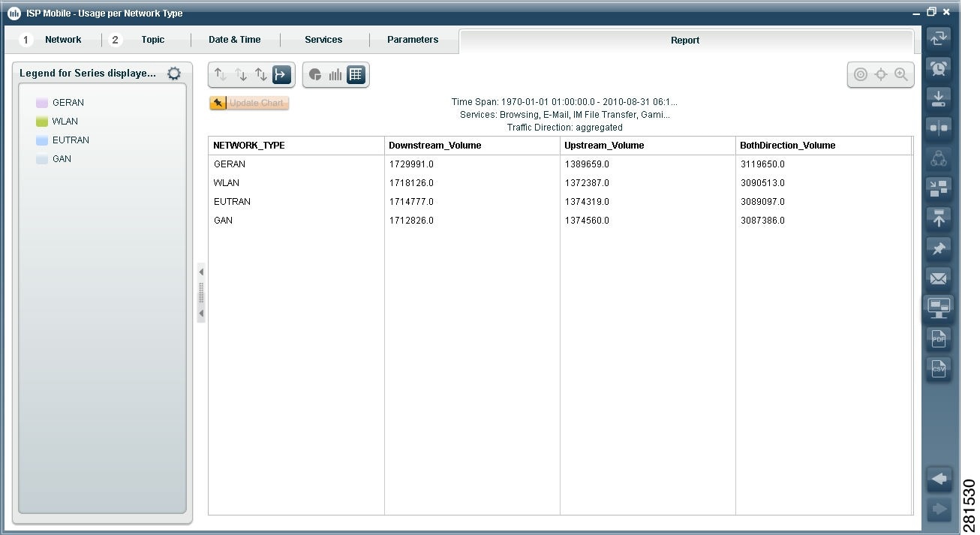Open the clock scheduling icon in the sidebar
The height and width of the screenshot is (535, 980).
(939, 68)
